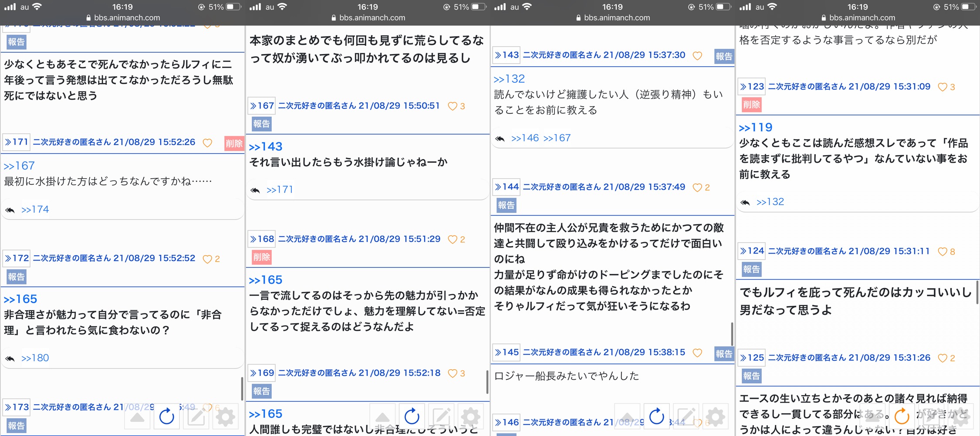
Task: Tap the post number 143 link
Action: (x=507, y=55)
